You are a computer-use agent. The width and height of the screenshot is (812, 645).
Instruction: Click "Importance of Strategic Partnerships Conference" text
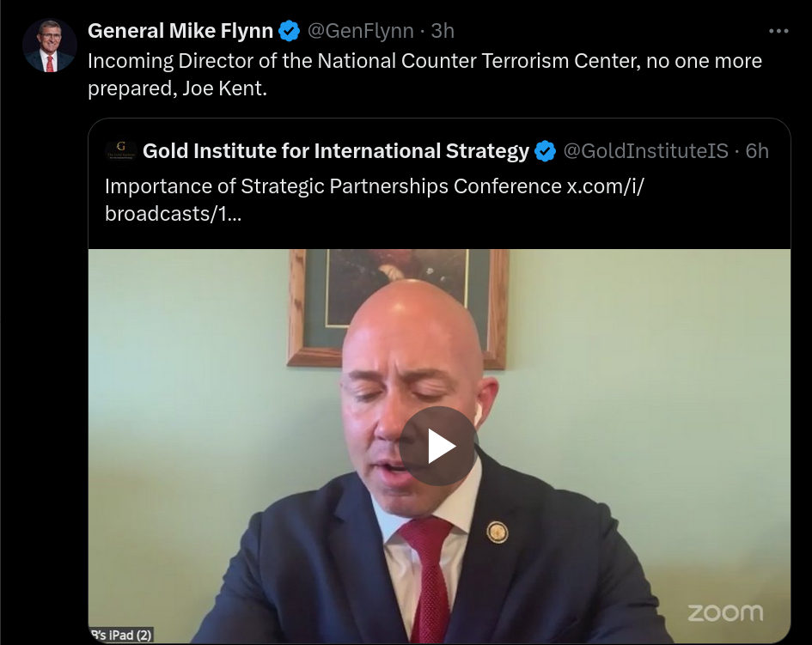[333, 186]
